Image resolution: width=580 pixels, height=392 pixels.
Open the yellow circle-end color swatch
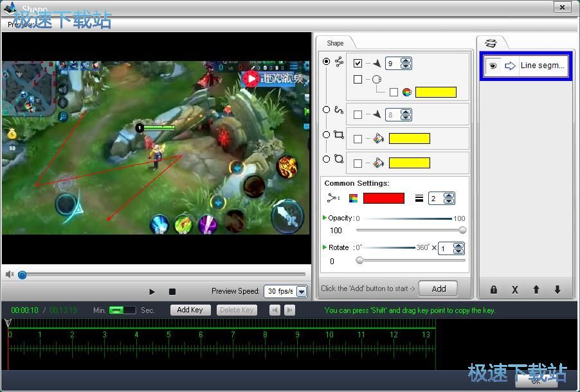pyautogui.click(x=436, y=92)
